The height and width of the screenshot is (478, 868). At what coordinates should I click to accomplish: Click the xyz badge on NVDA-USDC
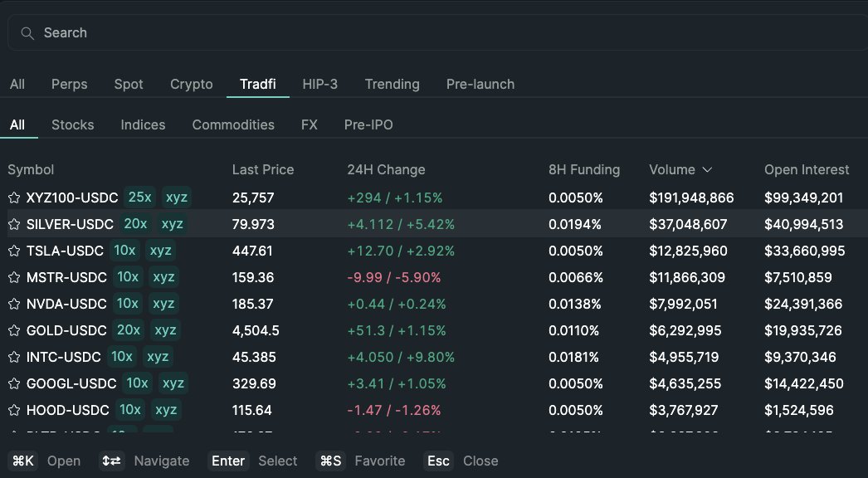pos(163,304)
